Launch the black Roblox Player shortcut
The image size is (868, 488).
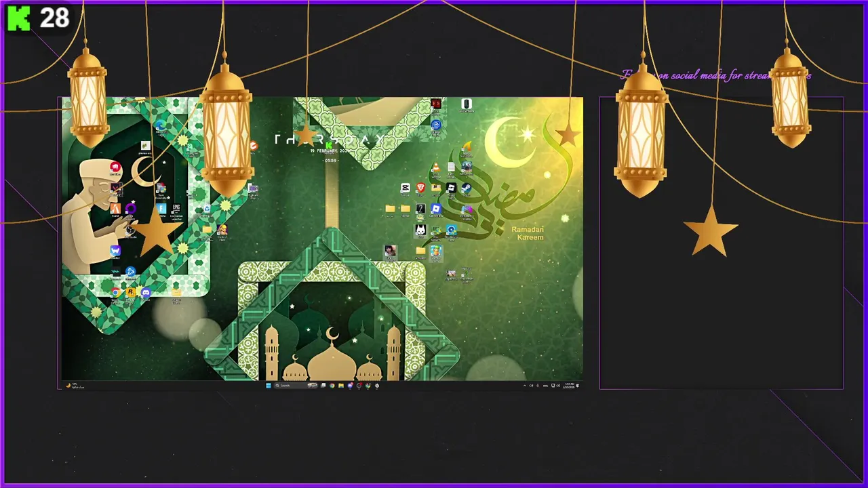click(x=451, y=188)
